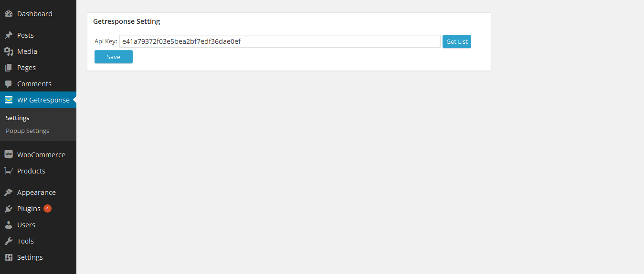Click the Media camera icon

pyautogui.click(x=9, y=51)
